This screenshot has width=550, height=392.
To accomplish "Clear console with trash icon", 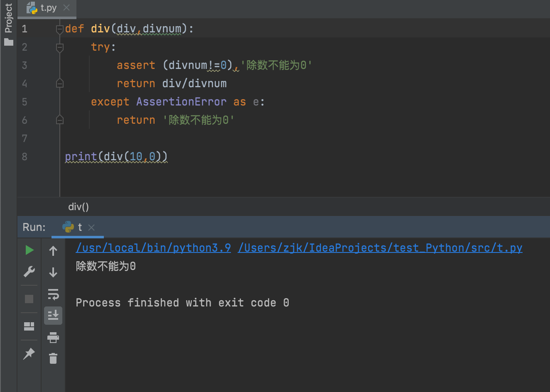I will tap(53, 358).
